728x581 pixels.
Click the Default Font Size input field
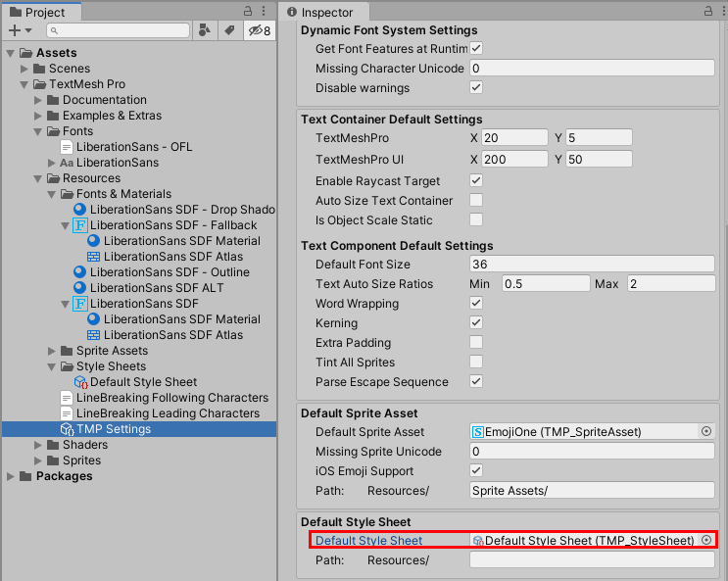pos(592,265)
